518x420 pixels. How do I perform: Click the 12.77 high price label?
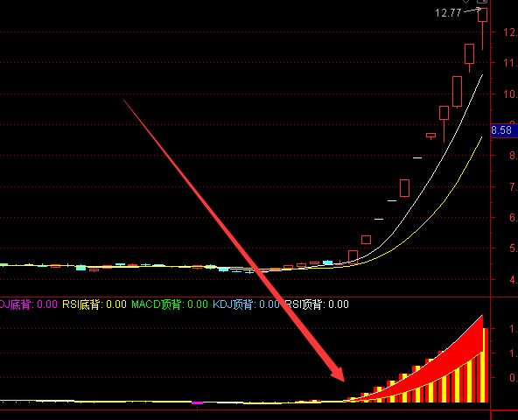tap(448, 13)
